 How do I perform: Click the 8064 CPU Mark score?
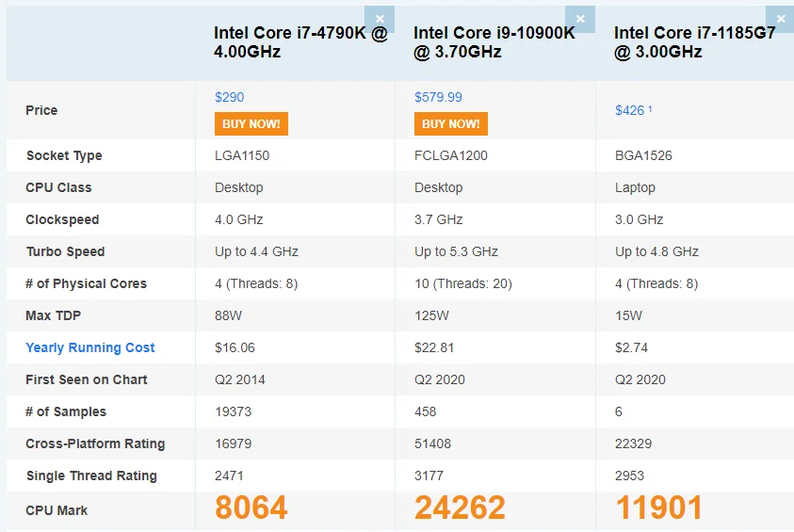click(x=251, y=508)
